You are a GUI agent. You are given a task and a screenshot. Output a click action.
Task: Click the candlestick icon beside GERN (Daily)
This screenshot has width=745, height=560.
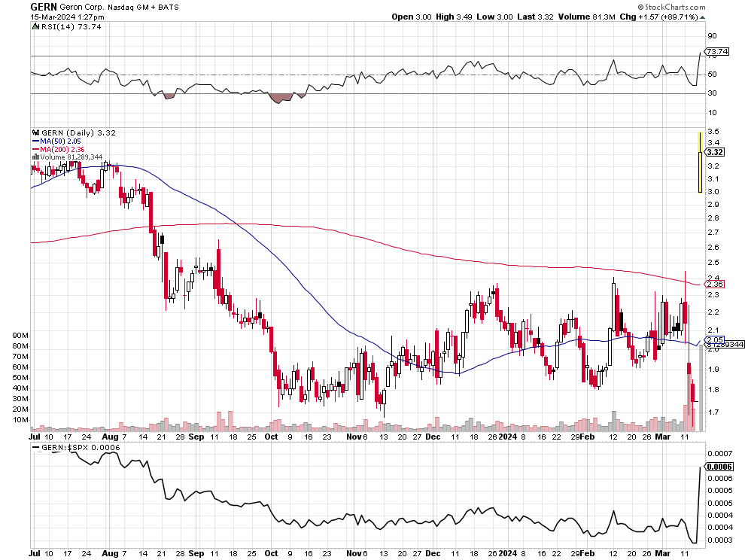[36, 132]
